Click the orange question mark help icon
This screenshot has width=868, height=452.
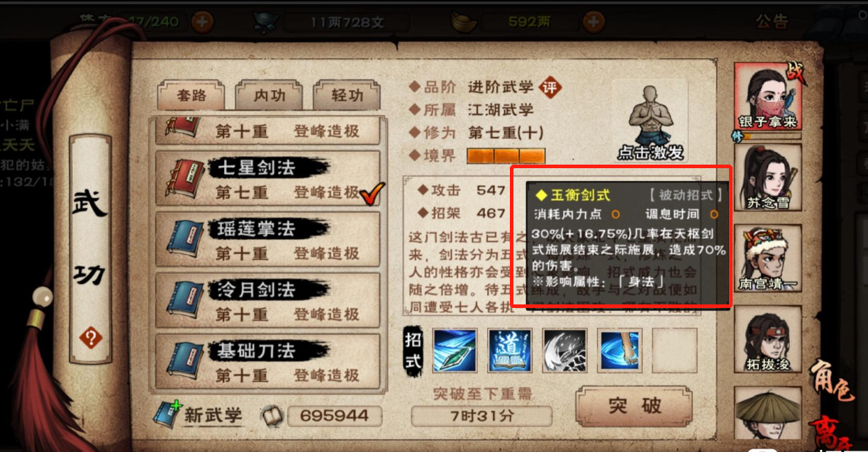(x=91, y=337)
